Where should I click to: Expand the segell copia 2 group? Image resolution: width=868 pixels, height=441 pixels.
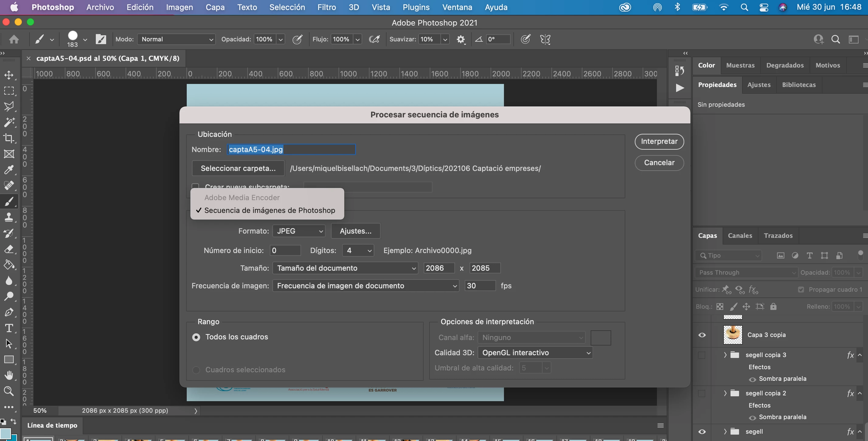(x=725, y=393)
